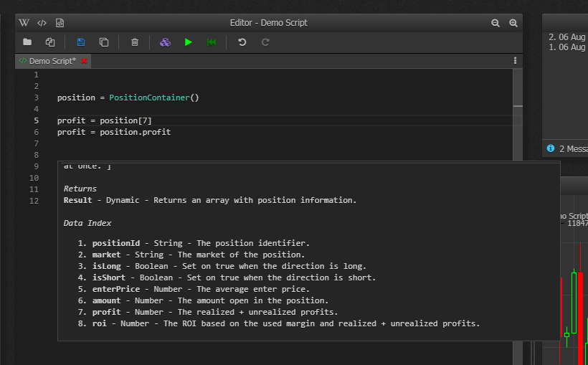Open the Wikipedia W icon in the editor header
The height and width of the screenshot is (365, 588).
[24, 23]
